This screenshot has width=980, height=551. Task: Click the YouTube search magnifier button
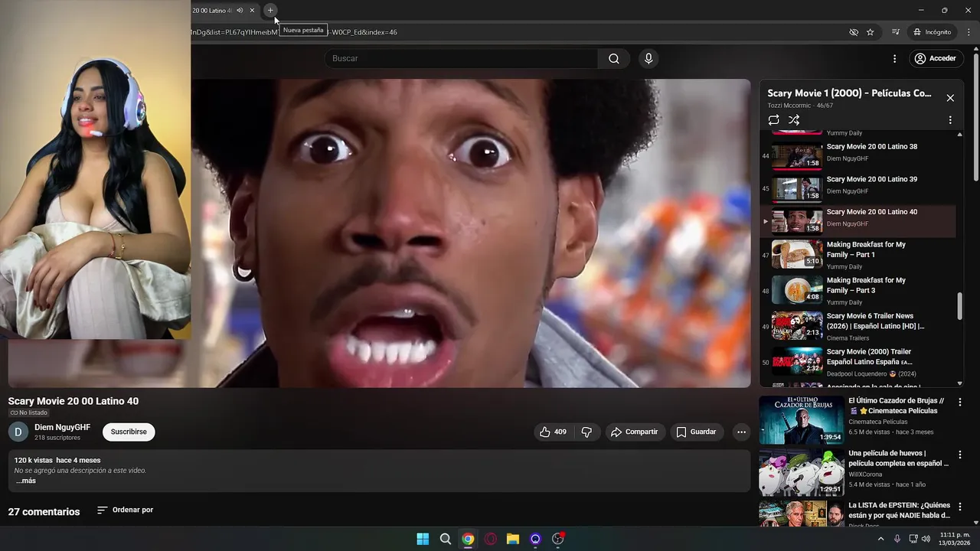614,58
